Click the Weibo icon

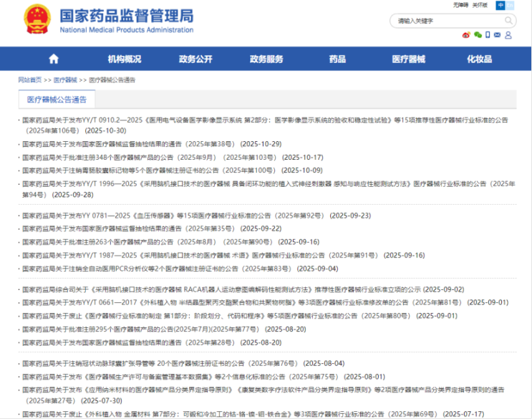click(x=466, y=35)
